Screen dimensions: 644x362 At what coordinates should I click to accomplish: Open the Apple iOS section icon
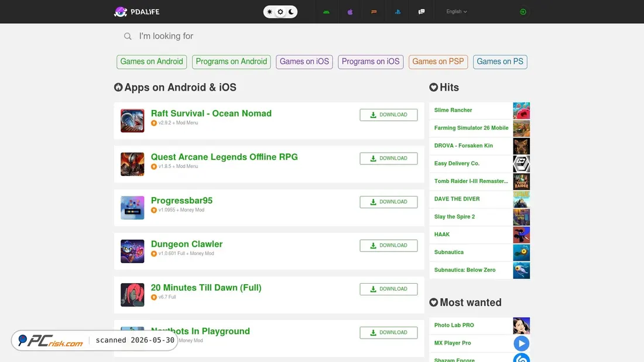(x=350, y=12)
